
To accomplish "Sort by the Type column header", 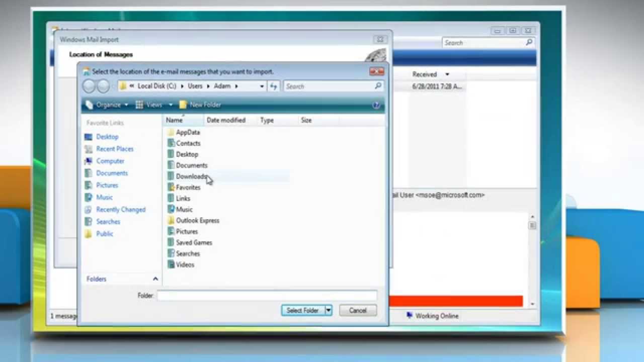I will tap(278, 120).
